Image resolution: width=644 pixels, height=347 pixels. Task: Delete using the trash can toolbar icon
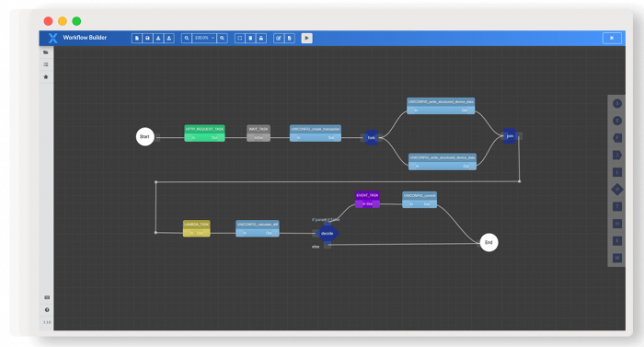coord(250,39)
